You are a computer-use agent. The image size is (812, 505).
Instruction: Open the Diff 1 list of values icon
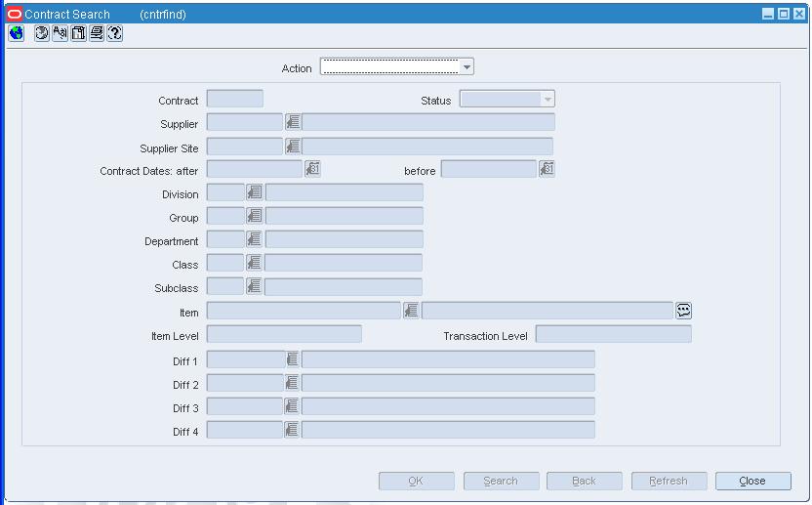293,358
